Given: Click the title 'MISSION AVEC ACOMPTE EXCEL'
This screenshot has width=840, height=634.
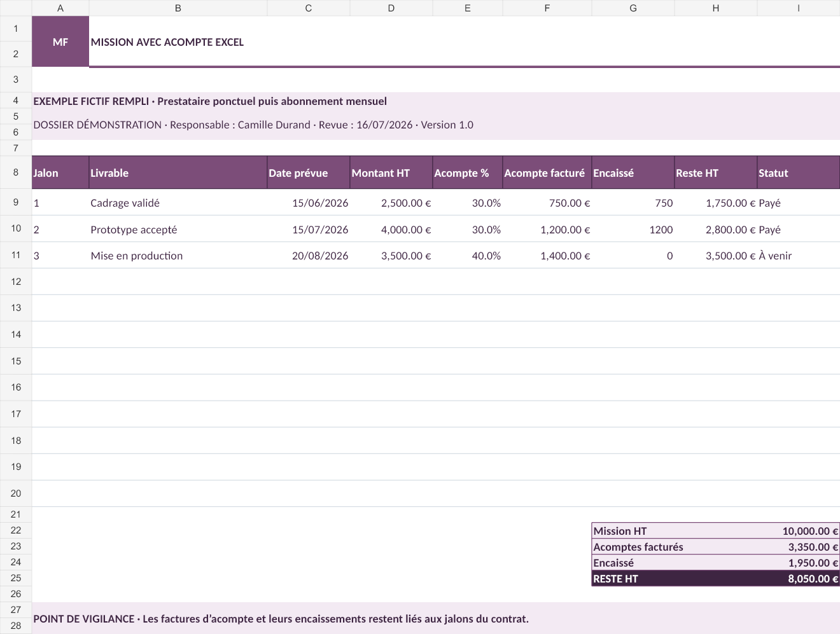Looking at the screenshot, I should [167, 42].
